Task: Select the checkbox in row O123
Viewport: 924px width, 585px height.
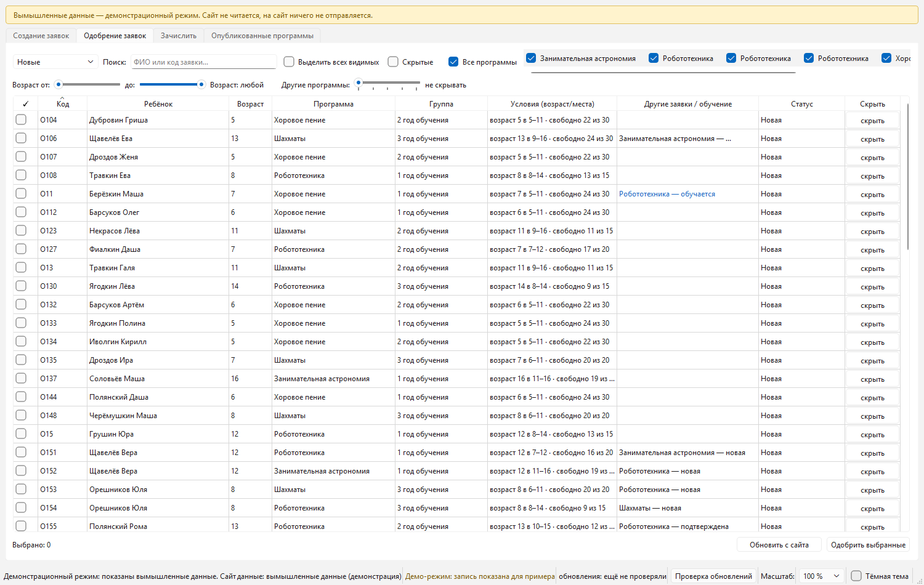Action: click(21, 230)
